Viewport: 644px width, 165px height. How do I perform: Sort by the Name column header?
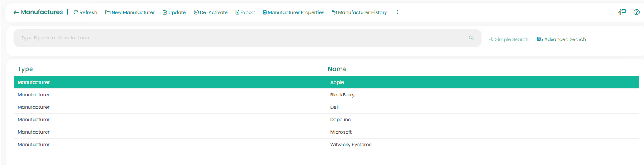tap(337, 69)
